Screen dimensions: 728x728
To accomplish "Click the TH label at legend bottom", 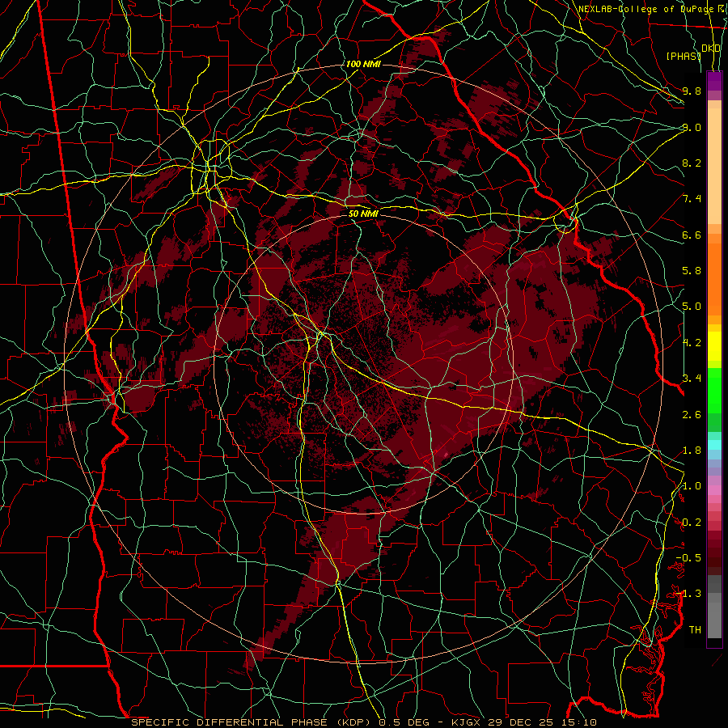I will click(x=695, y=630).
